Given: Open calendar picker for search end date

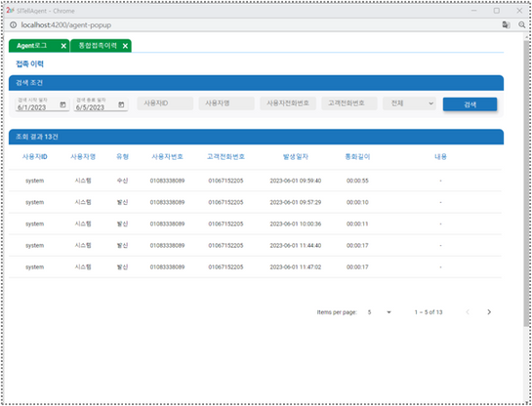Looking at the screenshot, I should 121,104.
